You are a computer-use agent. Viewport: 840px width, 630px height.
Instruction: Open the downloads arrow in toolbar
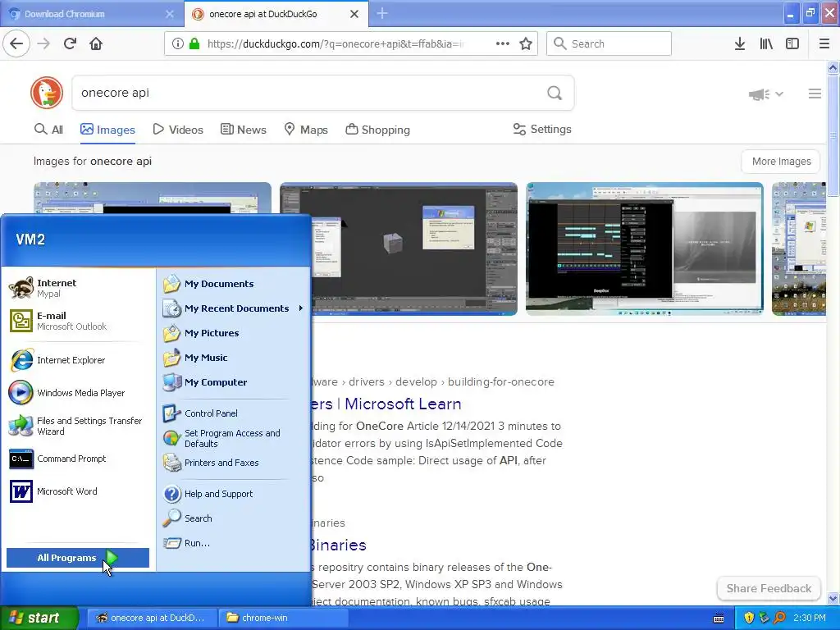[740, 43]
